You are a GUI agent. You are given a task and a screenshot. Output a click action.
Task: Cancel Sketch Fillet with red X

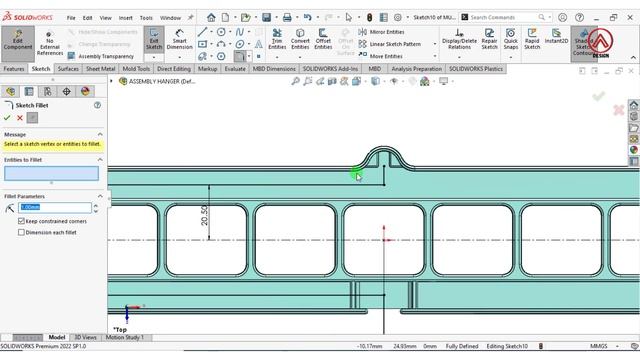(20, 118)
